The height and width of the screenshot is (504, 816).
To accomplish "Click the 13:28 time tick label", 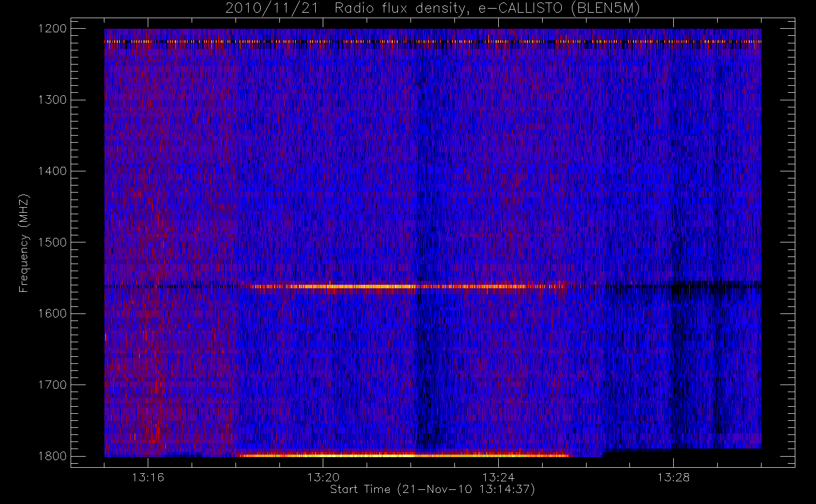I will tap(673, 477).
